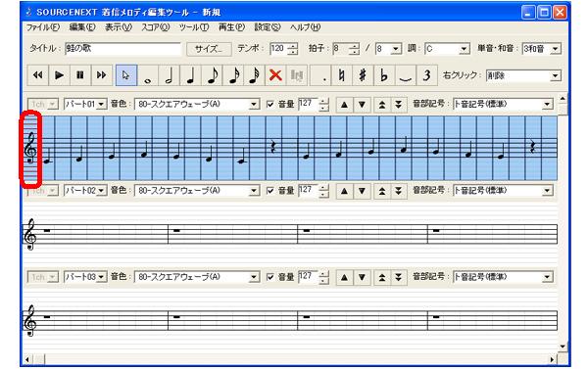Open the パート02 part dropdown
Viewport: 588px width, 369px height.
(x=101, y=191)
